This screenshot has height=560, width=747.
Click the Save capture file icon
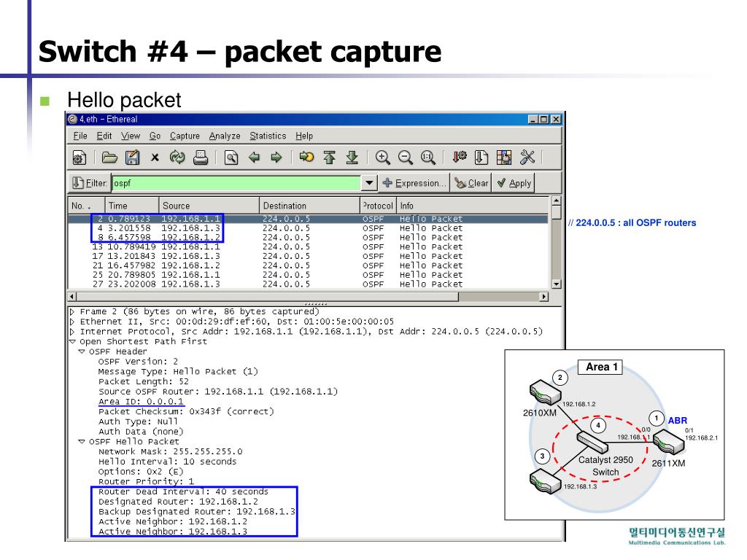click(133, 157)
